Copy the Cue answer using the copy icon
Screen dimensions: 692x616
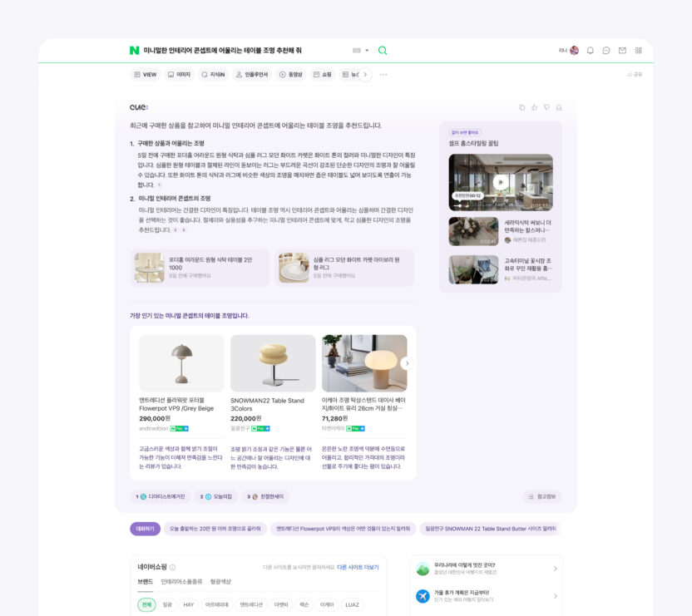[x=522, y=107]
